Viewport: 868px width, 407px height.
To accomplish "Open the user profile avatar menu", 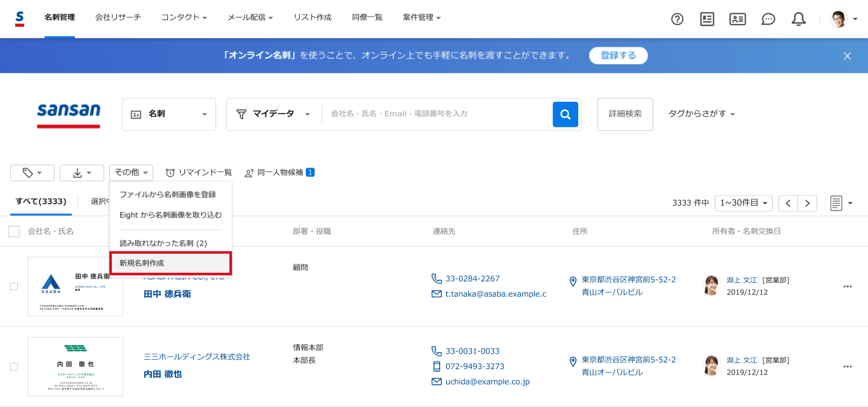I will coord(844,19).
